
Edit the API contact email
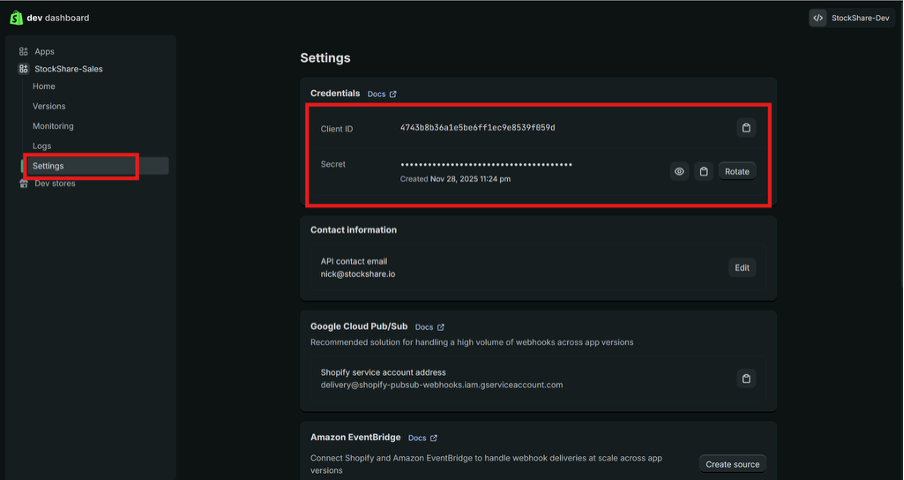[x=742, y=267]
